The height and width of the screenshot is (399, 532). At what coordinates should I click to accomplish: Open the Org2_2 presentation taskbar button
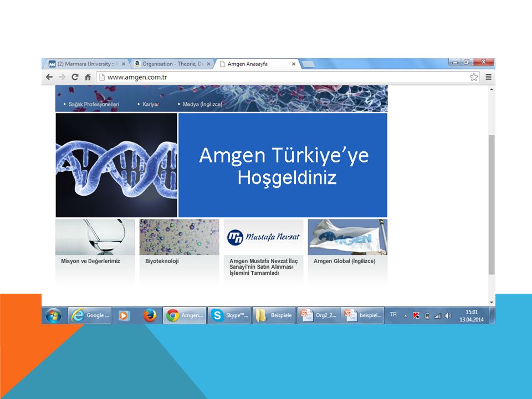click(319, 315)
